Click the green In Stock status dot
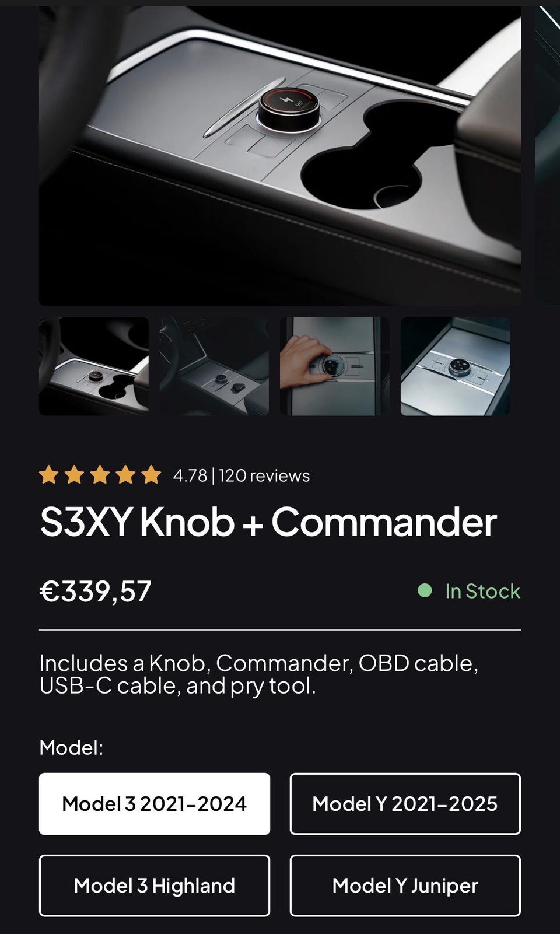Image resolution: width=560 pixels, height=934 pixels. click(x=425, y=591)
